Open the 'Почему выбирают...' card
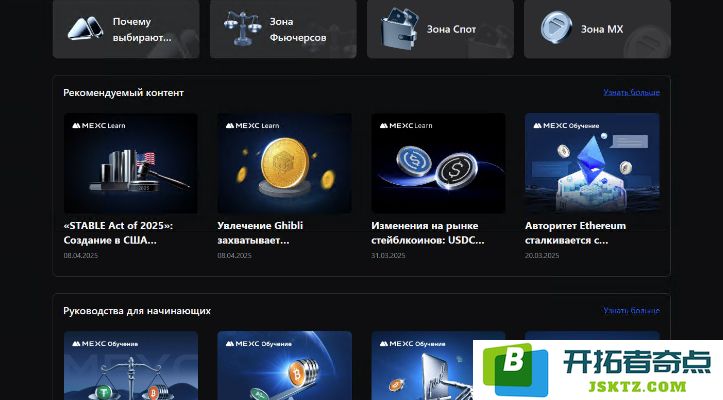 point(126,29)
